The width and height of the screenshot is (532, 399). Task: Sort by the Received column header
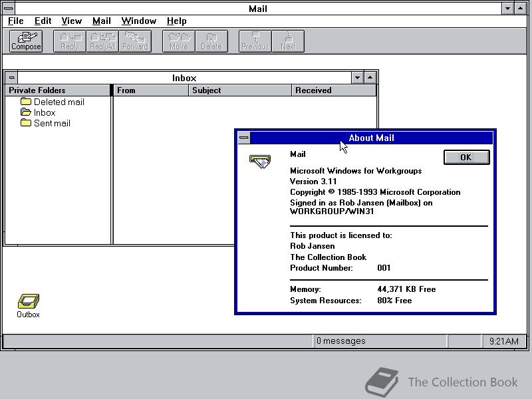(334, 90)
